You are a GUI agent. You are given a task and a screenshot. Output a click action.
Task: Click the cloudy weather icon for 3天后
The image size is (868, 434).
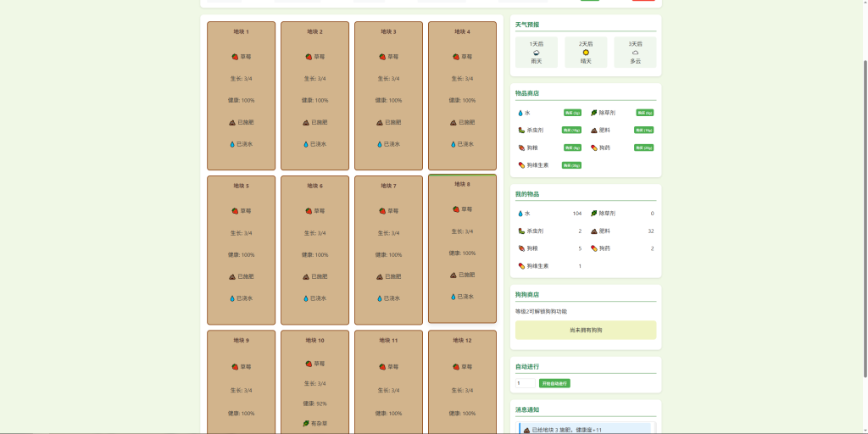coord(635,53)
